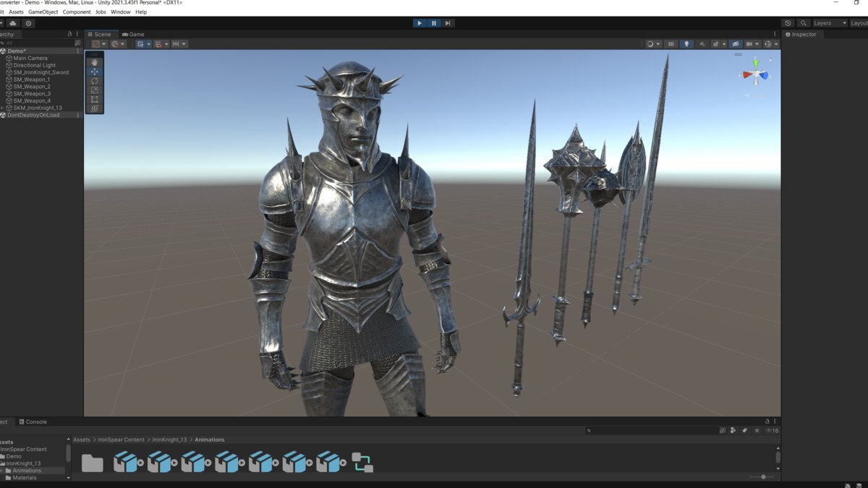The height and width of the screenshot is (488, 868).
Task: Open the GameObject menu
Action: [43, 12]
